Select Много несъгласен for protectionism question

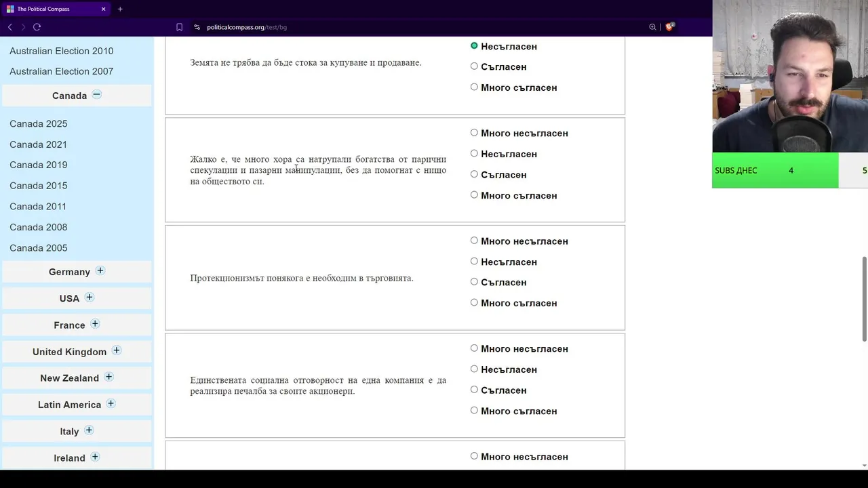coord(474,241)
